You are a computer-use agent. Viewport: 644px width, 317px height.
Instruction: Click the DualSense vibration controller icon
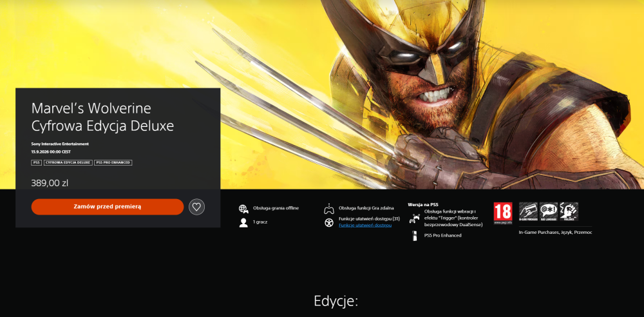414,218
